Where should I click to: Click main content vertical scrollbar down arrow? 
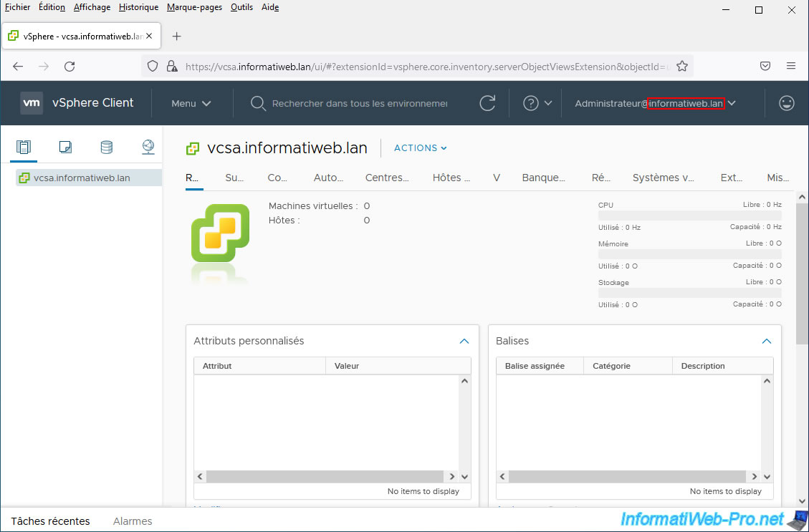802,500
